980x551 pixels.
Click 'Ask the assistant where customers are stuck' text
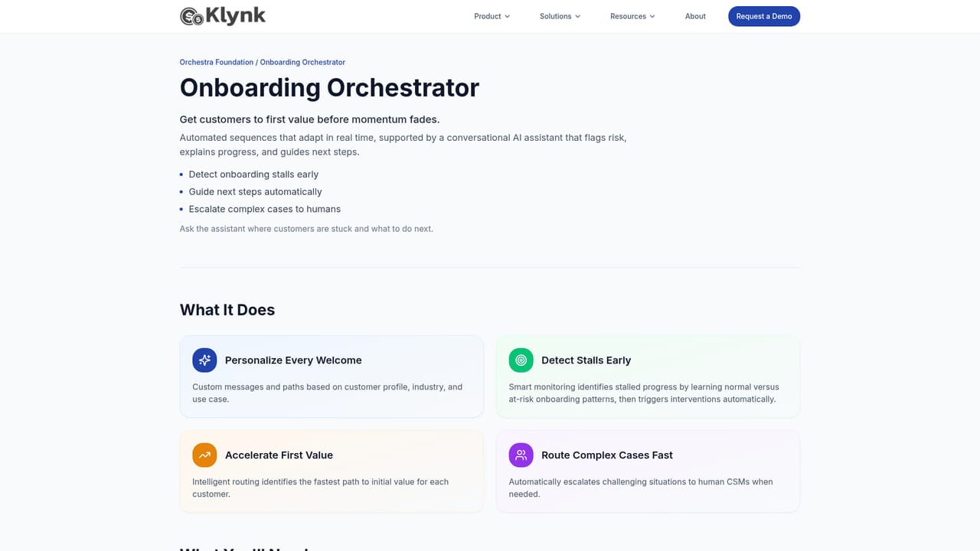pos(306,229)
